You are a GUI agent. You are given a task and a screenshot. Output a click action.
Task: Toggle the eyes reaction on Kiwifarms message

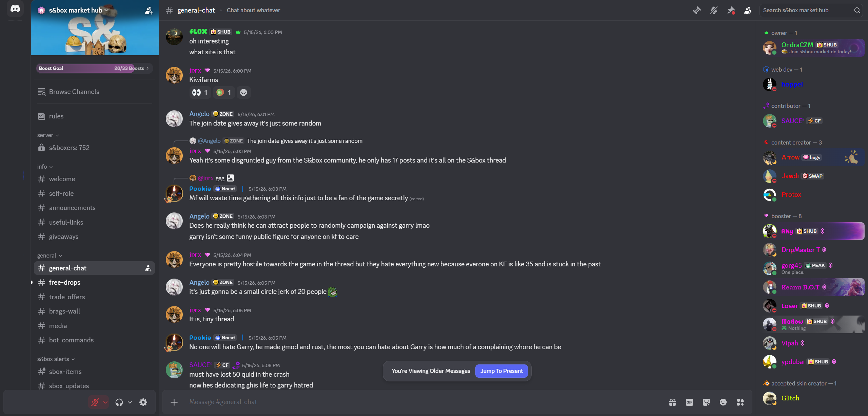[200, 93]
